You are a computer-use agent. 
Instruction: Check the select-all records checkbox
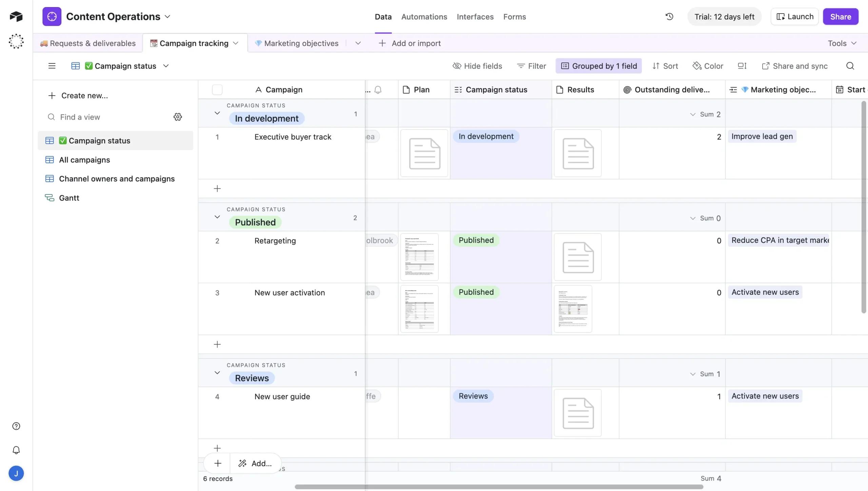(217, 89)
